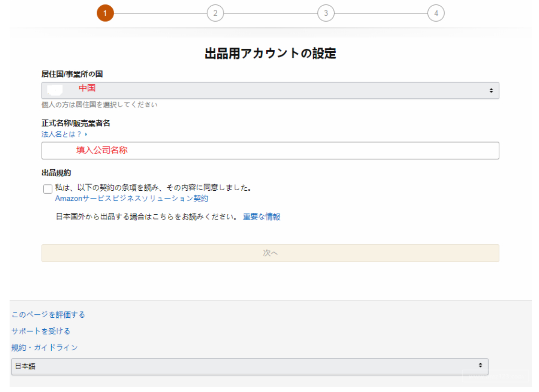The image size is (539, 392).
Task: Open the 日本語 language dropdown
Action: tap(249, 367)
